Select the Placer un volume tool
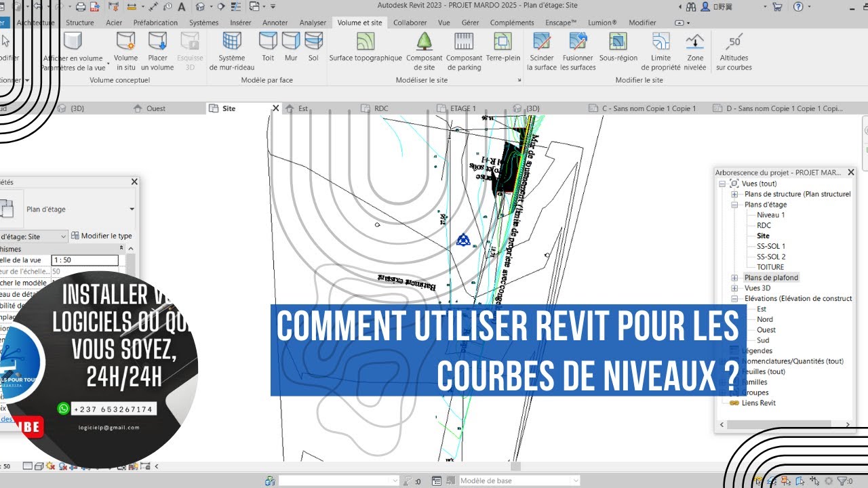This screenshot has width=868, height=488. coord(157,52)
